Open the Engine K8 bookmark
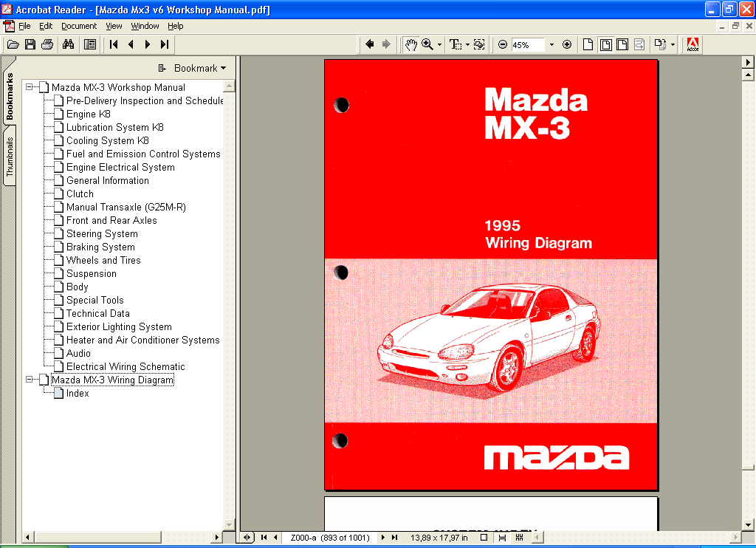Image resolution: width=756 pixels, height=548 pixels. [89, 114]
